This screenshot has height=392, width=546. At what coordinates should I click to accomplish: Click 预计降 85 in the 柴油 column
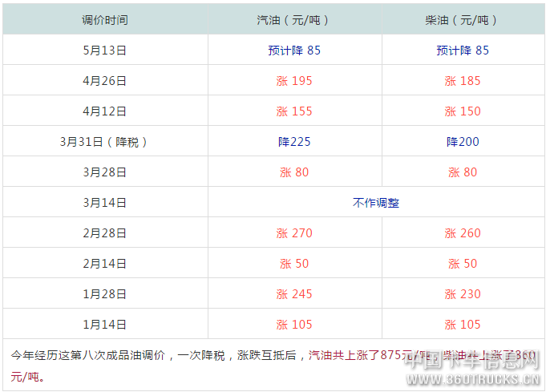click(x=463, y=51)
